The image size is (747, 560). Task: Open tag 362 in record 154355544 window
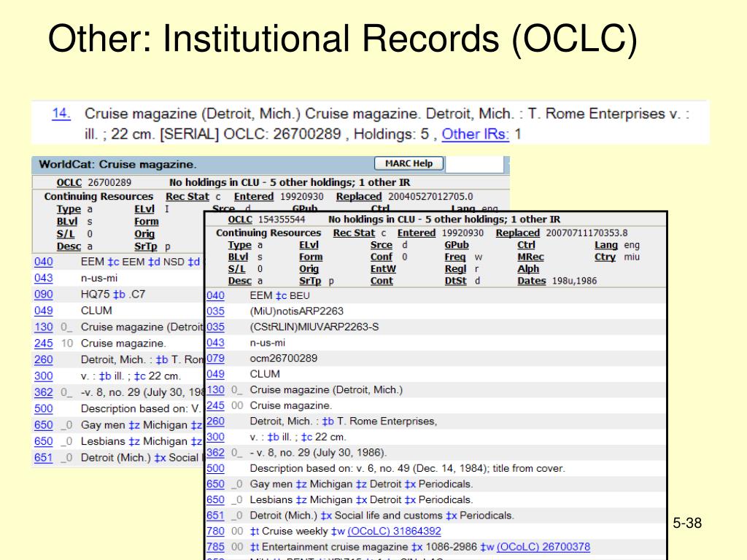click(215, 453)
